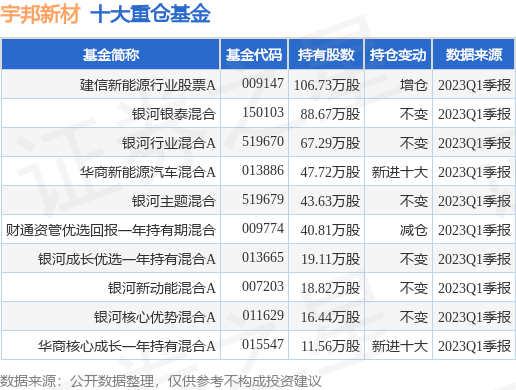The width and height of the screenshot is (516, 390).
Task: Click the 基金简称 column header
Action: (x=111, y=55)
